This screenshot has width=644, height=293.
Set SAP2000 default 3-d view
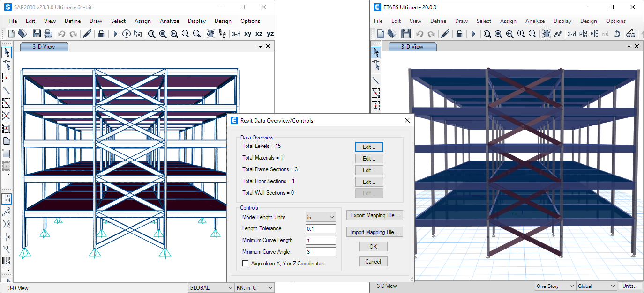pos(236,34)
